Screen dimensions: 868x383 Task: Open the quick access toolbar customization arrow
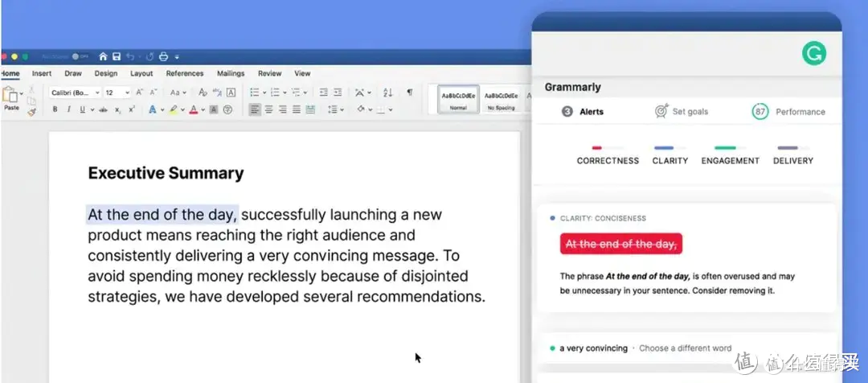pos(177,57)
